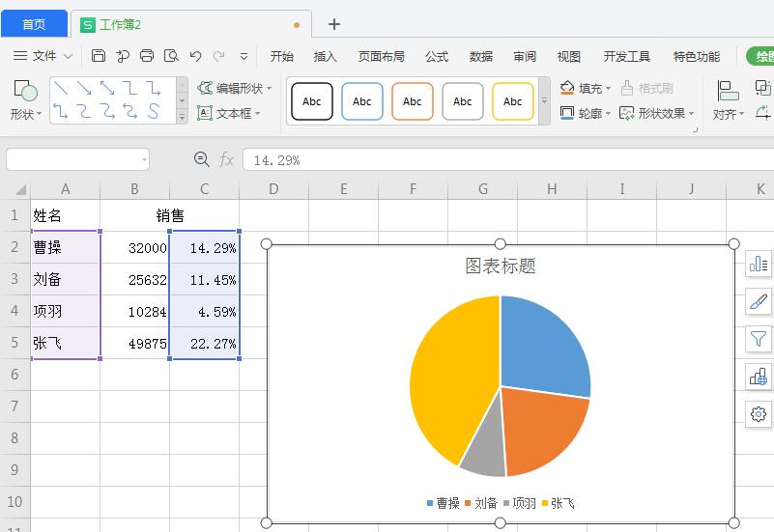Select row 6 header

pyautogui.click(x=14, y=375)
